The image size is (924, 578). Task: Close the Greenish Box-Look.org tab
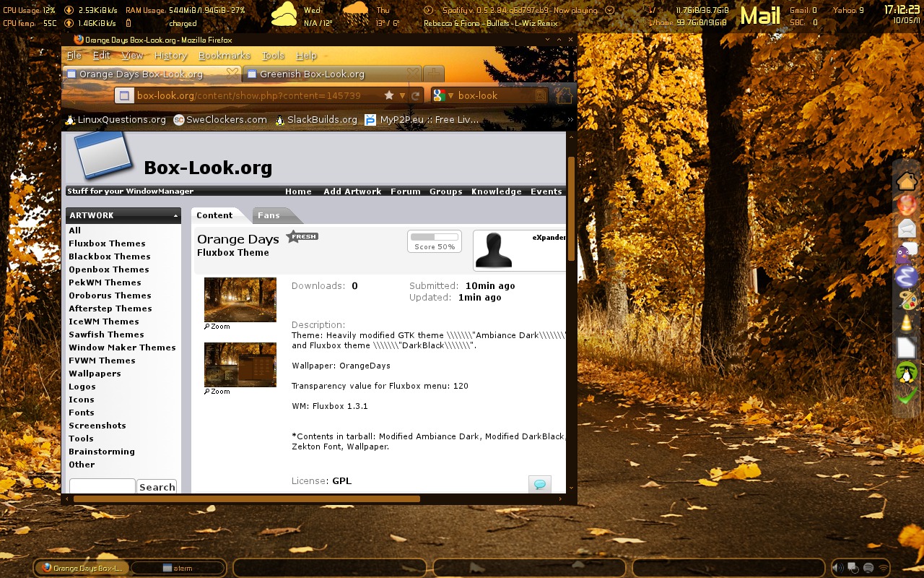[412, 73]
